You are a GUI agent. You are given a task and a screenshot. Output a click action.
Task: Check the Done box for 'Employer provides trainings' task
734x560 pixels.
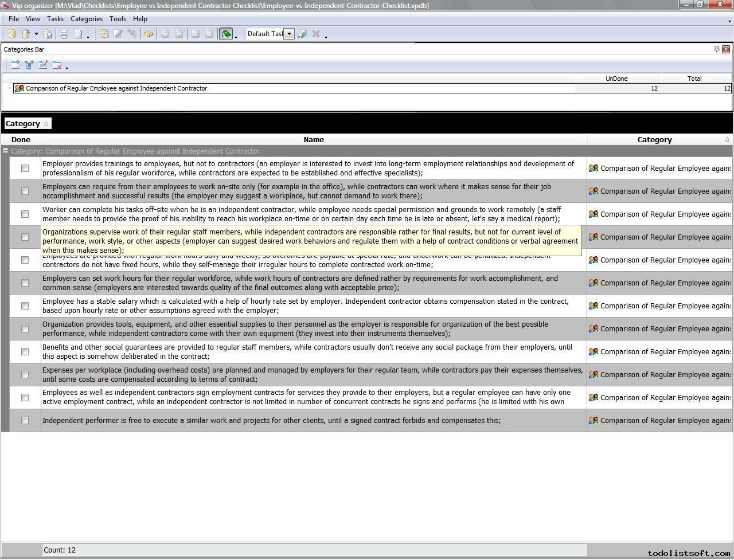[25, 169]
